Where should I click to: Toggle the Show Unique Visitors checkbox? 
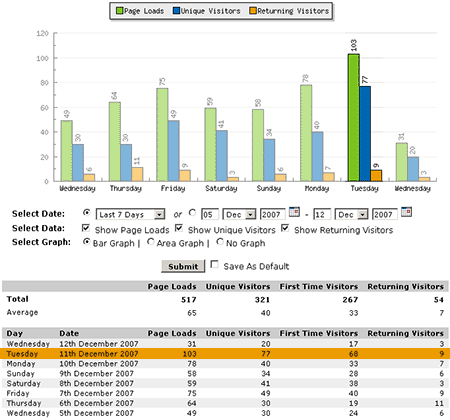179,228
